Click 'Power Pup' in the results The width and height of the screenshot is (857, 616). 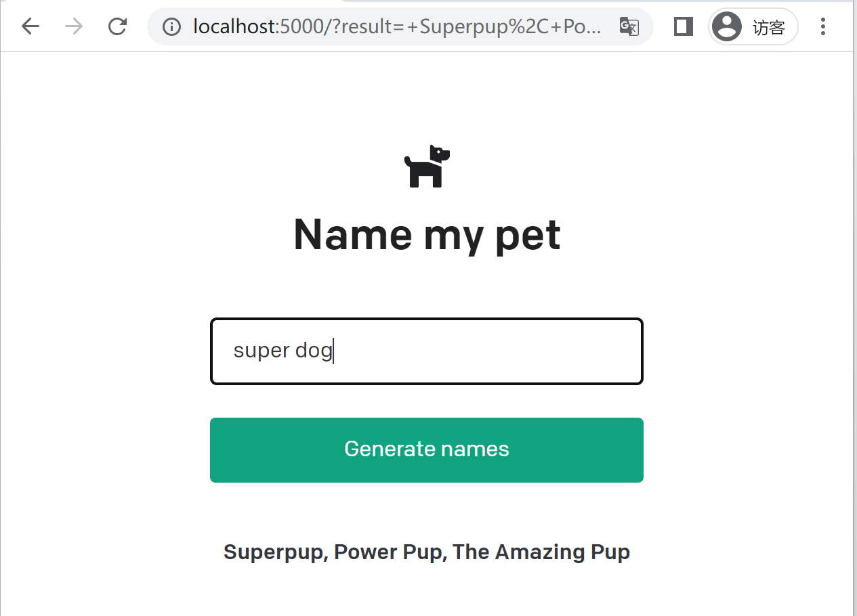(389, 552)
